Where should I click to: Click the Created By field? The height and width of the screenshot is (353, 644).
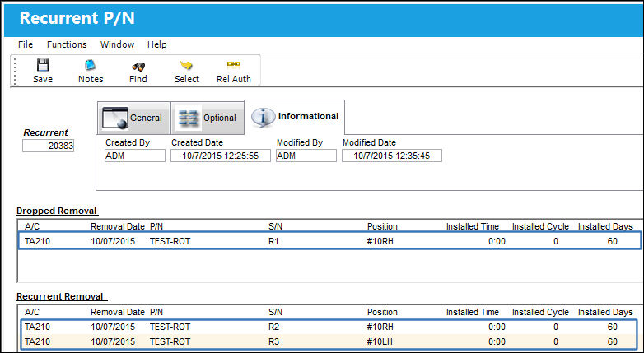pyautogui.click(x=135, y=156)
